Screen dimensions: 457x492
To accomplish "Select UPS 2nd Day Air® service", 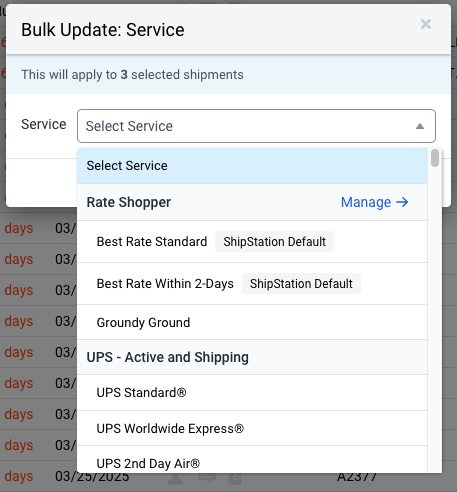I will tap(252, 460).
